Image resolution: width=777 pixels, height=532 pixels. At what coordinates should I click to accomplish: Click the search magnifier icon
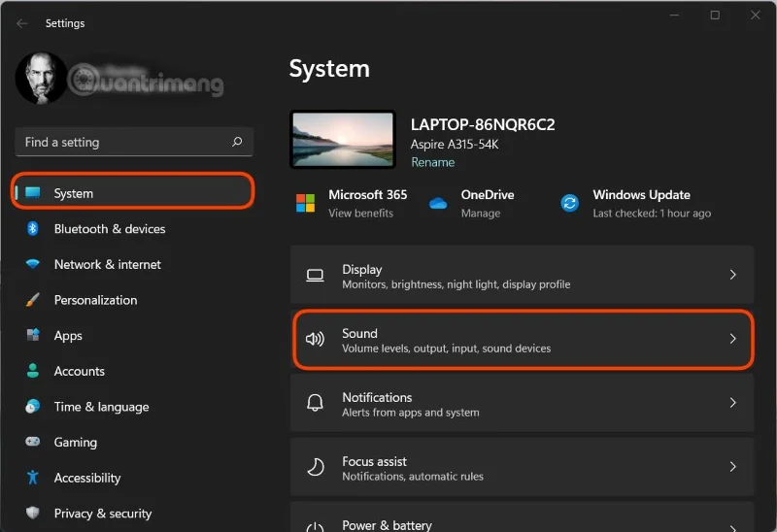237,142
